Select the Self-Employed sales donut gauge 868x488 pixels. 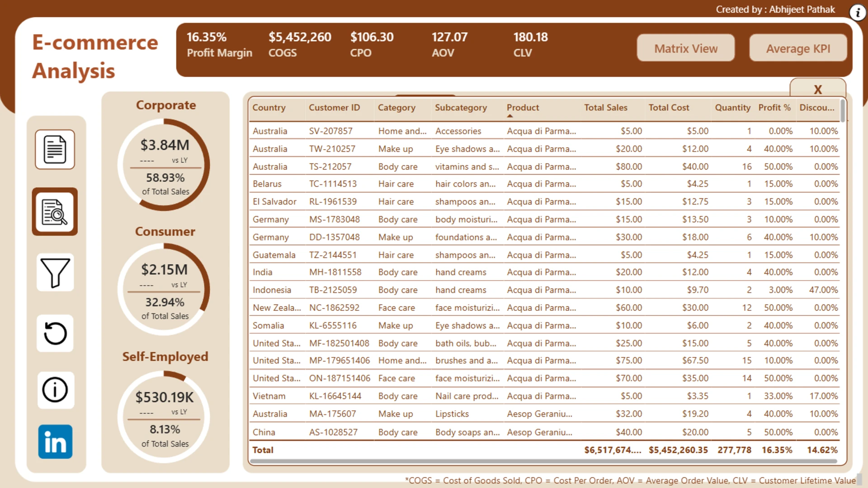tap(164, 417)
